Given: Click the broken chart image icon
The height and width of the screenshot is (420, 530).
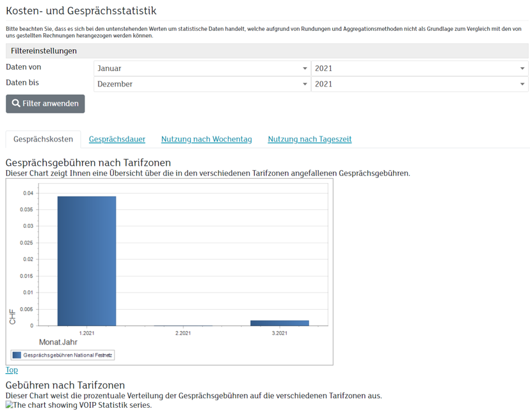Looking at the screenshot, I should (x=10, y=405).
